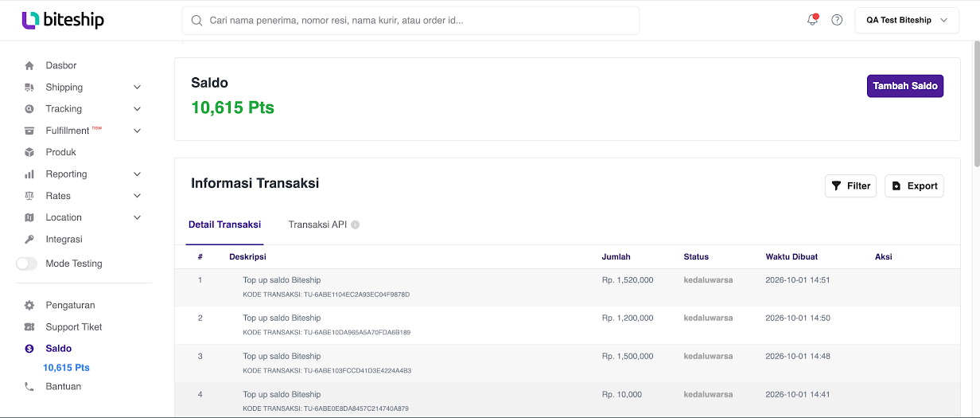Open the help question mark icon
The image size is (980, 418).
click(837, 20)
